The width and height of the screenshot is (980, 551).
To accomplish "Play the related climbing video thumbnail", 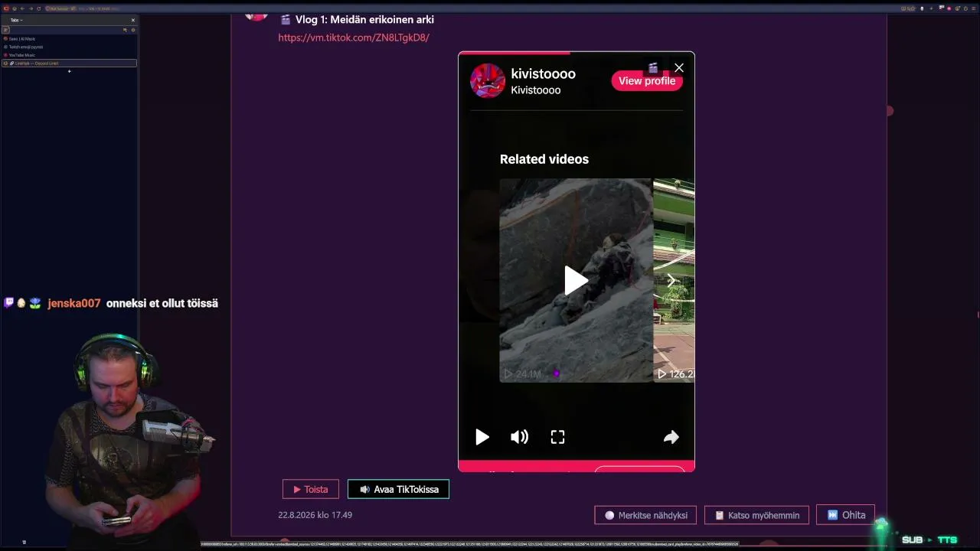I will pos(576,280).
